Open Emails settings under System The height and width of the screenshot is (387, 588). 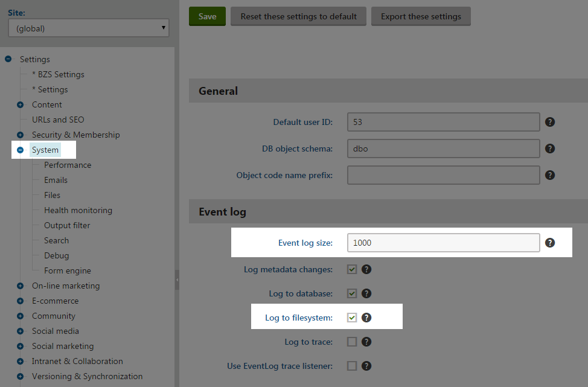(x=56, y=180)
